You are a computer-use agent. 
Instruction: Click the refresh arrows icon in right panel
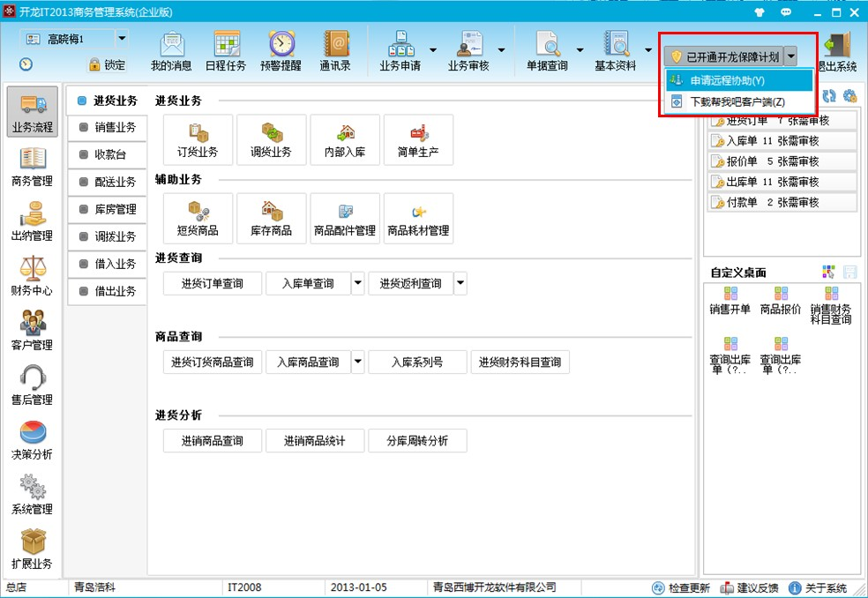(x=828, y=96)
